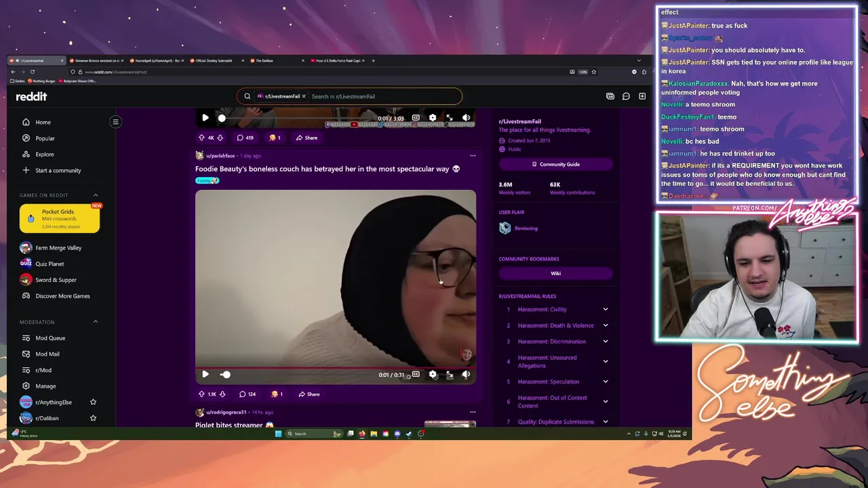
Task: Open the Reddit chat icon in the header
Action: click(626, 96)
